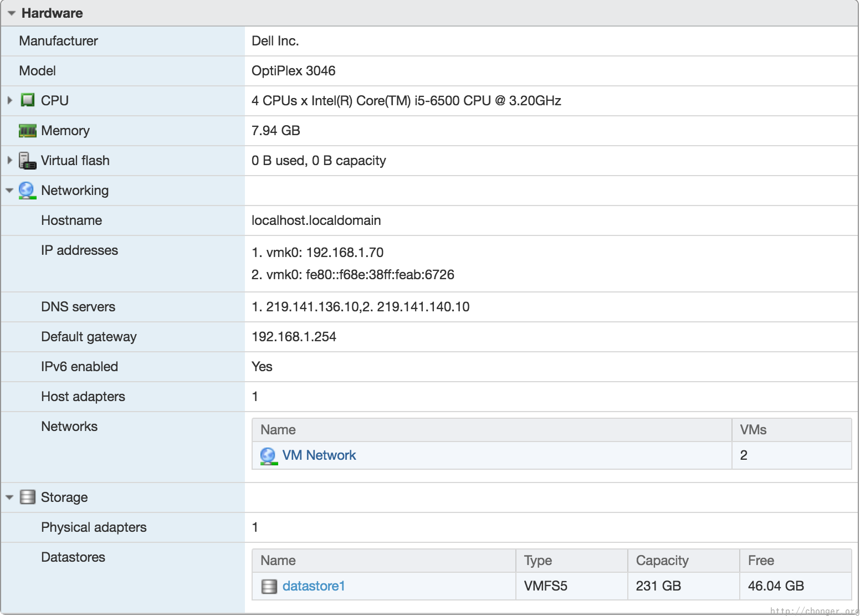Expand the Virtual flash details
The height and width of the screenshot is (616, 860).
click(9, 160)
